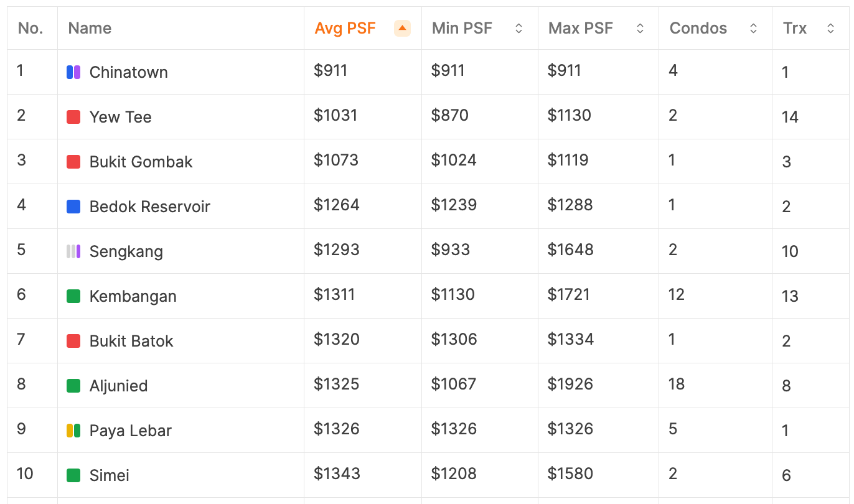Sort table by Avg PSF header
854x504 pixels.
[345, 28]
